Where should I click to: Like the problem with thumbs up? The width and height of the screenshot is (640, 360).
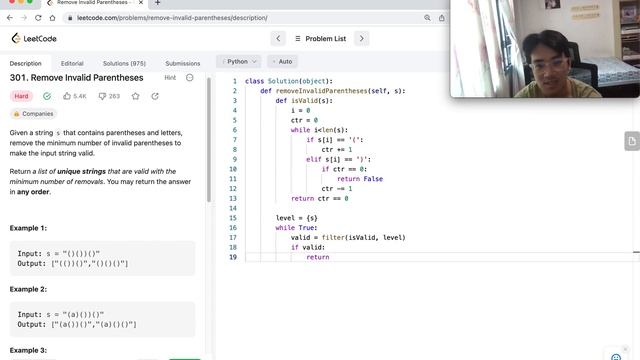(x=75, y=96)
